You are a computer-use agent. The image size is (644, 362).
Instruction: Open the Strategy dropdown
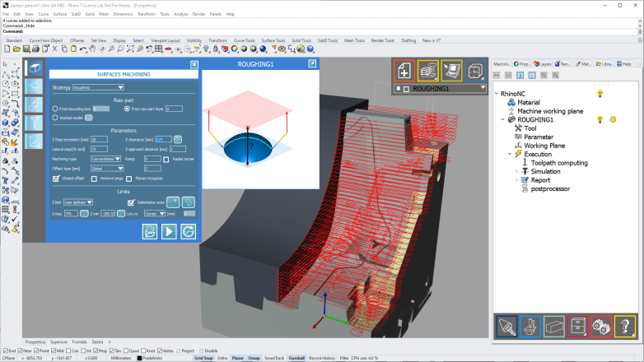click(x=98, y=87)
